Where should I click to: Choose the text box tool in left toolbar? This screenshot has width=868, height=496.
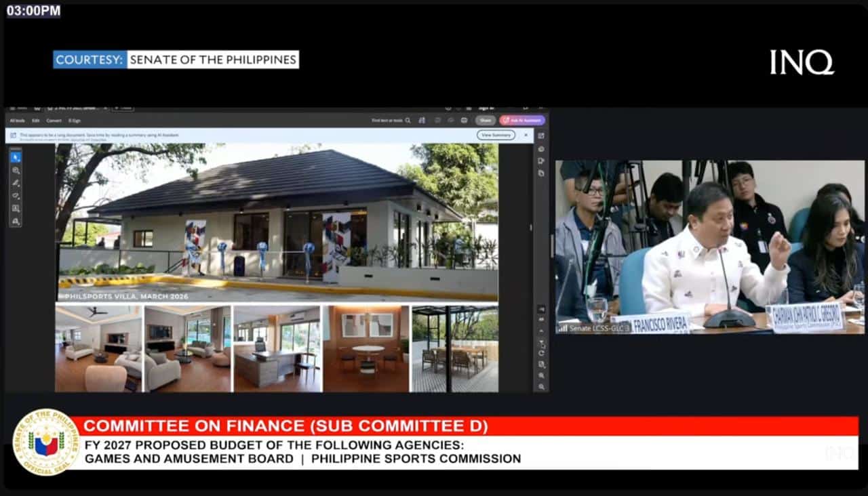tap(16, 209)
